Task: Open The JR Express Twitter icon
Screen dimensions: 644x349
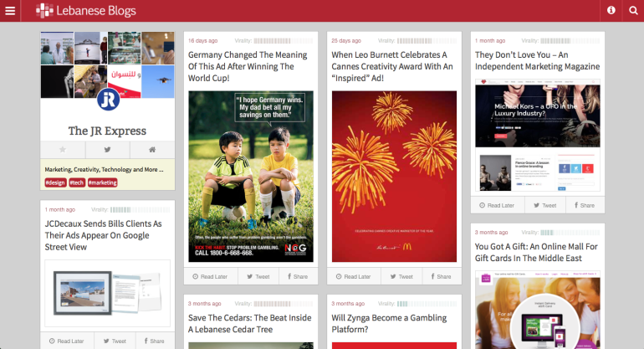Action: (107, 150)
